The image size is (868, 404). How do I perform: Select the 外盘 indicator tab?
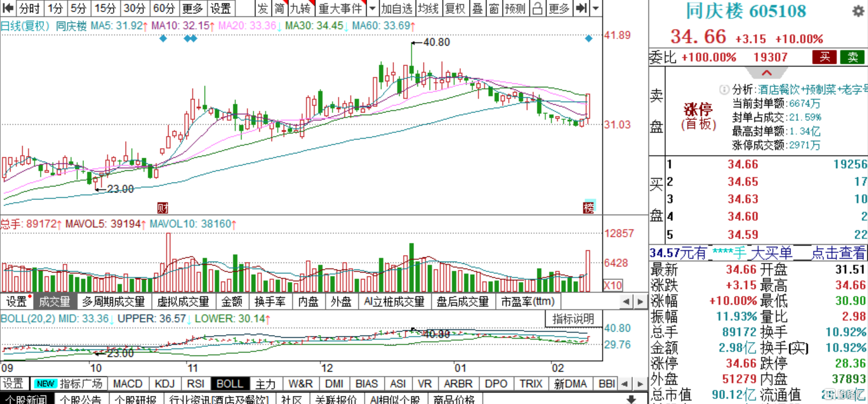pos(341,301)
